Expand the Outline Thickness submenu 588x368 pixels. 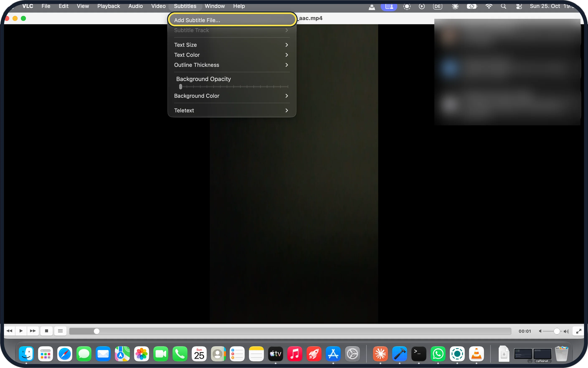(x=232, y=65)
